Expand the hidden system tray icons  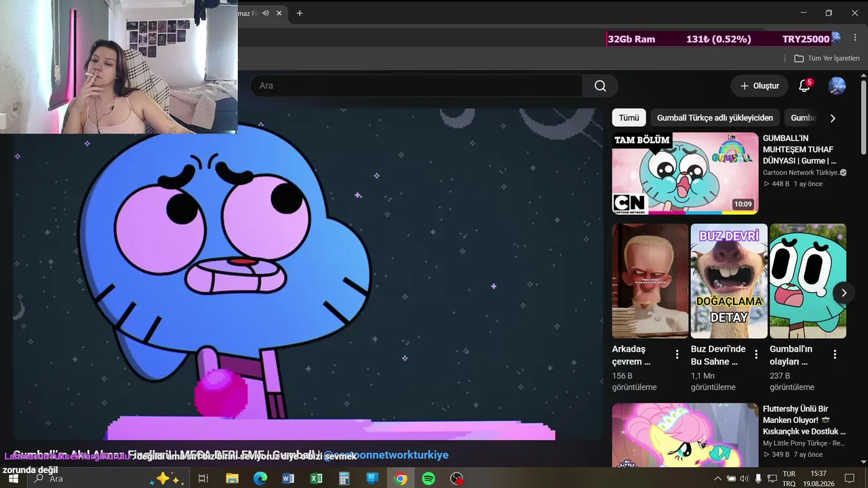click(717, 479)
